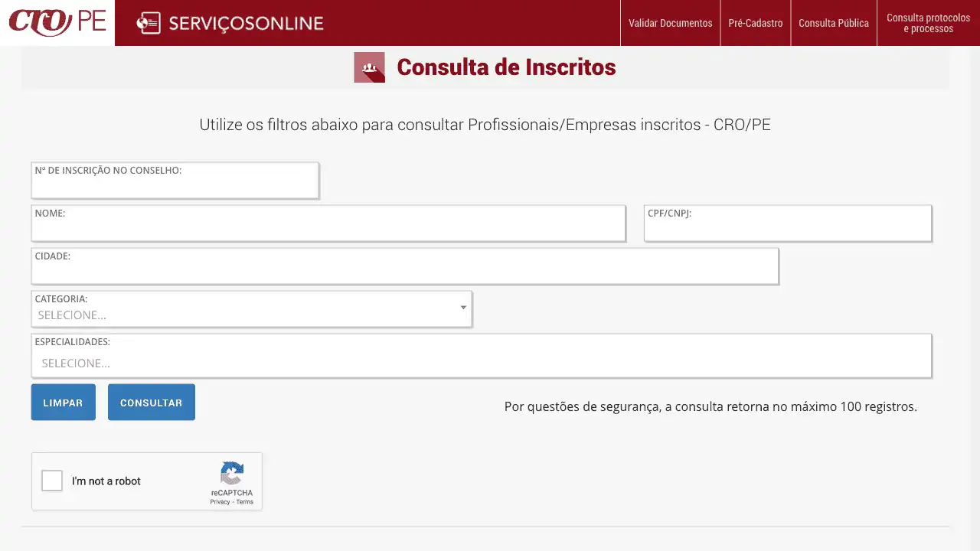Go to Pré-Cadastro menu item
This screenshot has height=551, width=980.
pyautogui.click(x=755, y=23)
